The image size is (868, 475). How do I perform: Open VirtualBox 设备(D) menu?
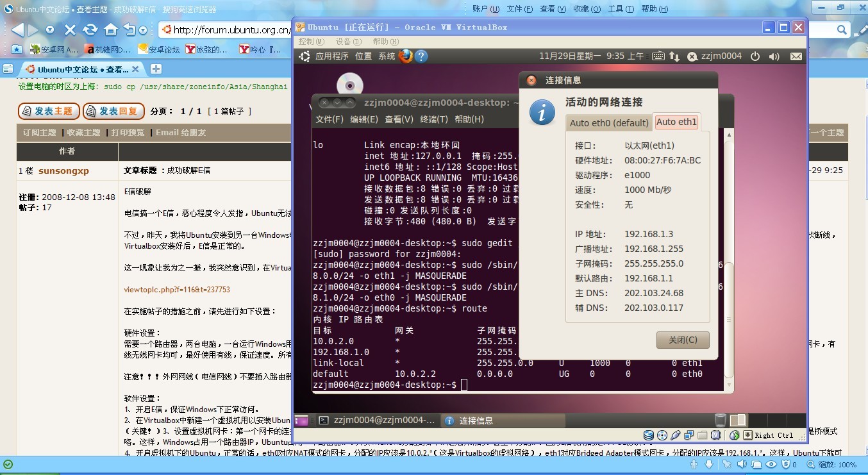(x=348, y=42)
